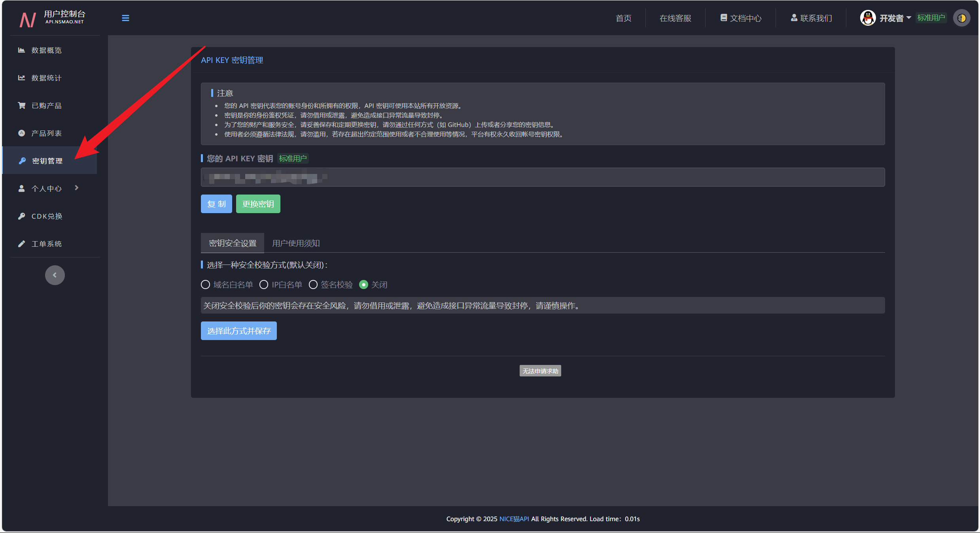Switch to the 用户使用须知 tab
980x533 pixels.
(x=296, y=243)
